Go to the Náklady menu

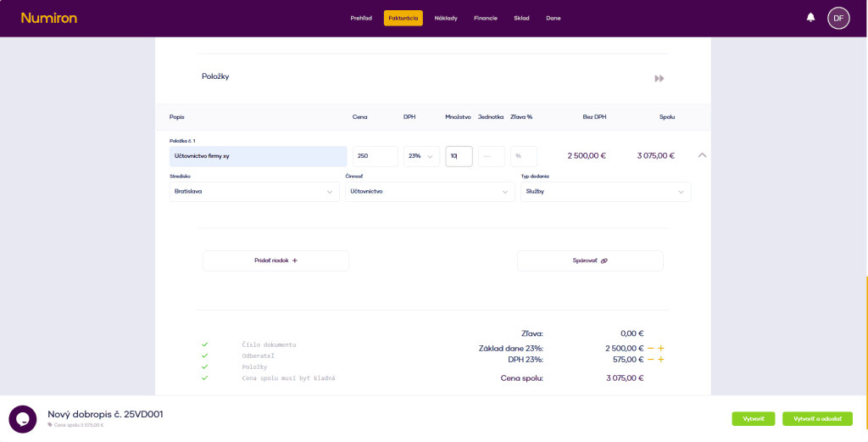click(x=446, y=18)
